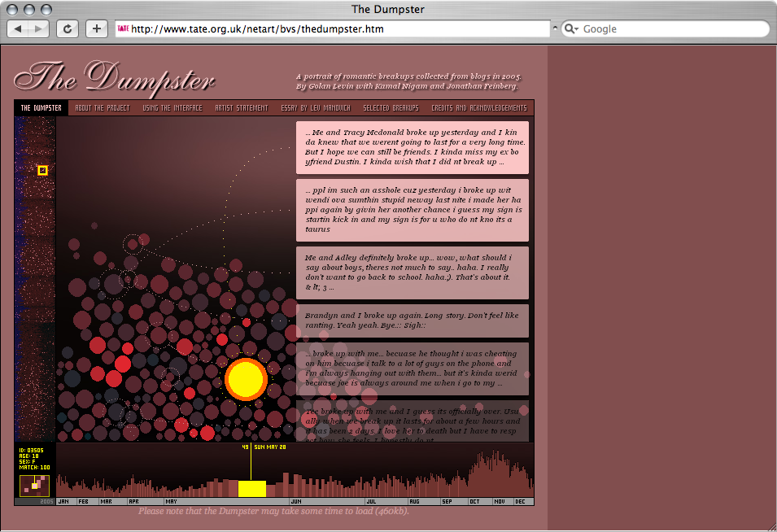Click the browser Forward arrow button
This screenshot has width=777, height=532.
pyautogui.click(x=39, y=29)
